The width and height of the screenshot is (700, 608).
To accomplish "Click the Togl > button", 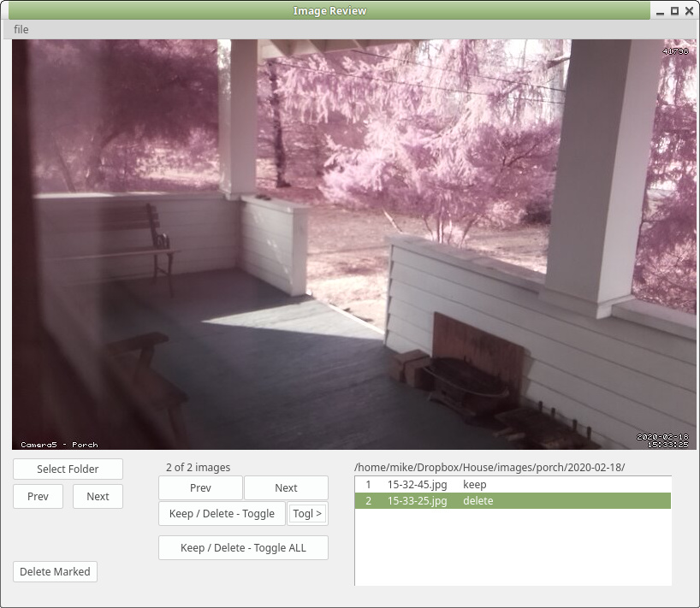I will point(306,514).
